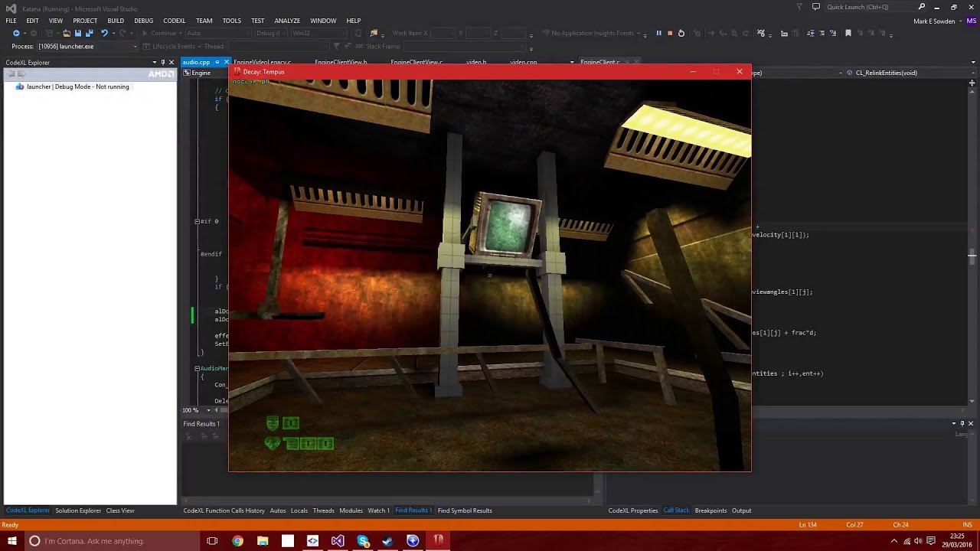
Task: Open the Locals tab
Action: coord(299,510)
